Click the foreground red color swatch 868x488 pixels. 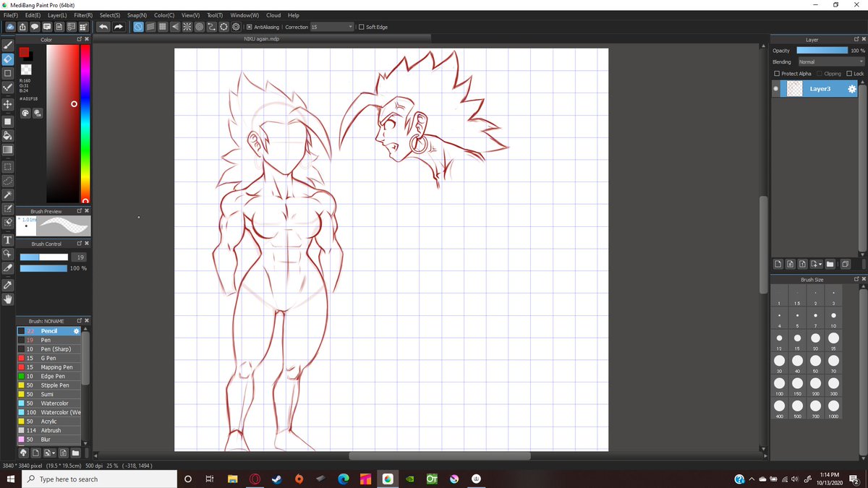pos(24,53)
